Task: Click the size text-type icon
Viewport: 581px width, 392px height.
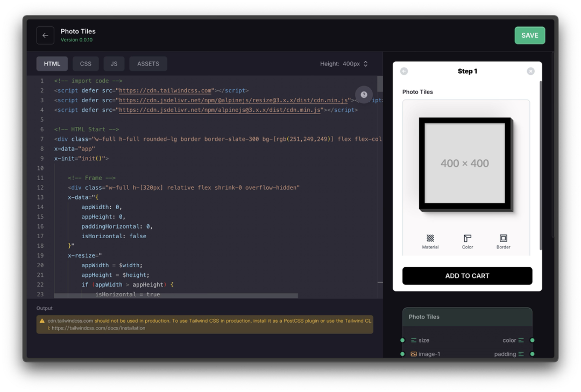Action: point(414,340)
